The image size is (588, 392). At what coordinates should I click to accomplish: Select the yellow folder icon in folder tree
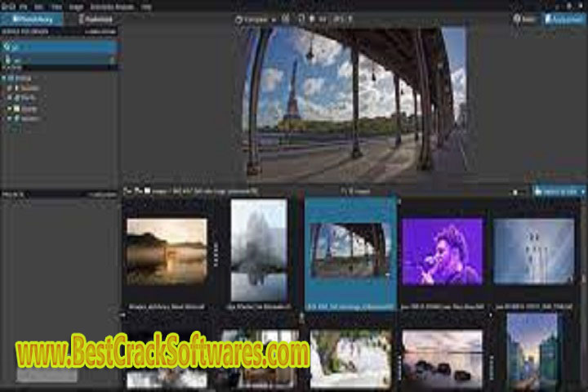coord(16,109)
